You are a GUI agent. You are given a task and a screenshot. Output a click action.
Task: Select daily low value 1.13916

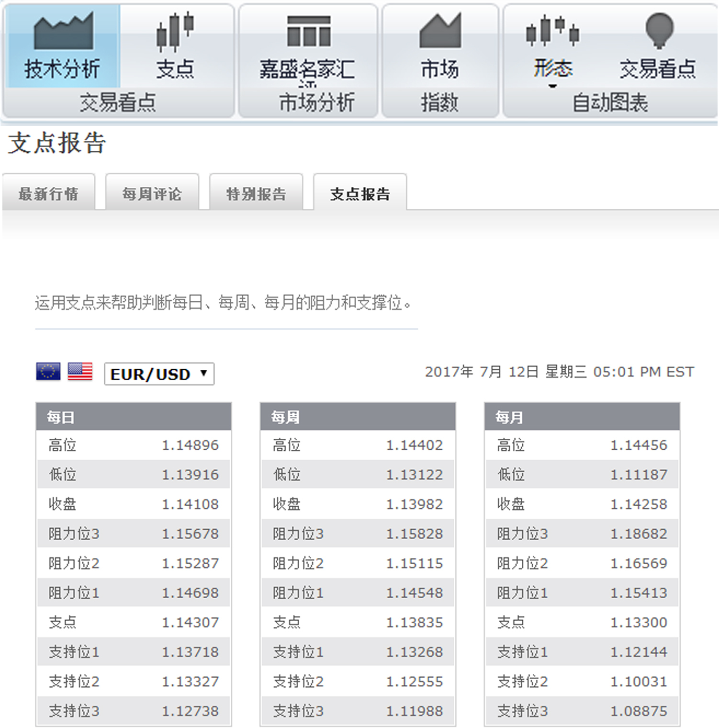pyautogui.click(x=190, y=475)
